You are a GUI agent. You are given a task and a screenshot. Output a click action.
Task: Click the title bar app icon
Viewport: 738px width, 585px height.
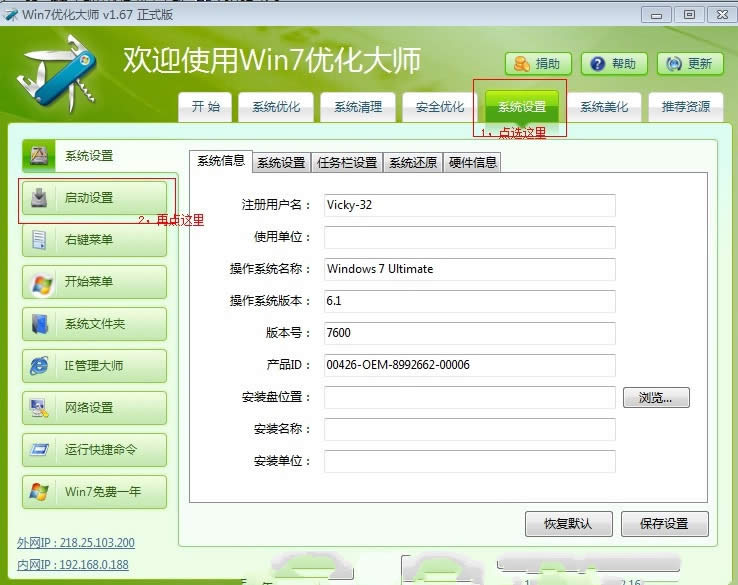[x=10, y=14]
